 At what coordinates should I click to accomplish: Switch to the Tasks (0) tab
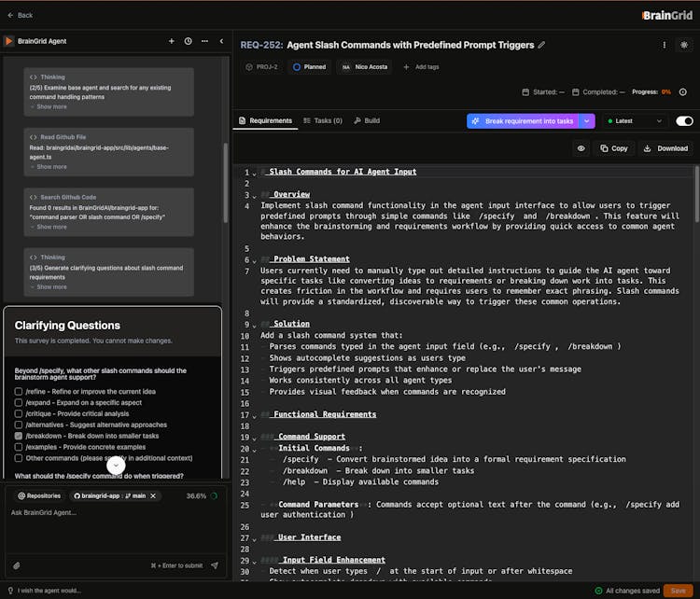pos(322,121)
